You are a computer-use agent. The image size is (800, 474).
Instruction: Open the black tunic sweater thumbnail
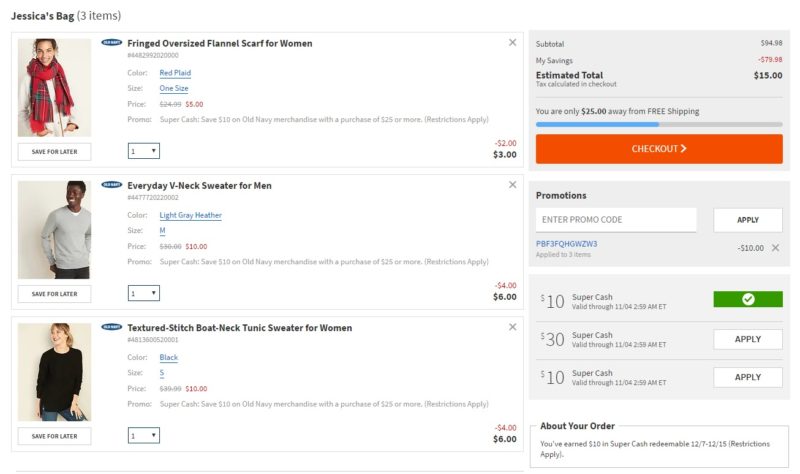coord(55,372)
